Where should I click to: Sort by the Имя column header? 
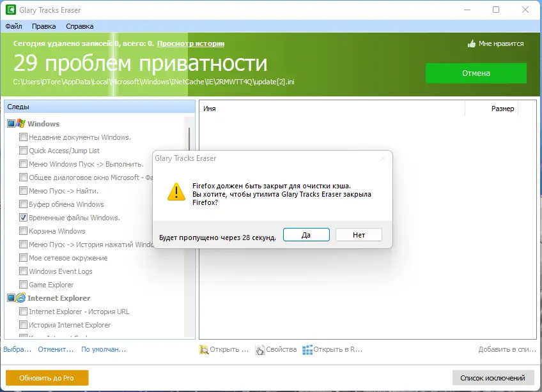click(332, 109)
